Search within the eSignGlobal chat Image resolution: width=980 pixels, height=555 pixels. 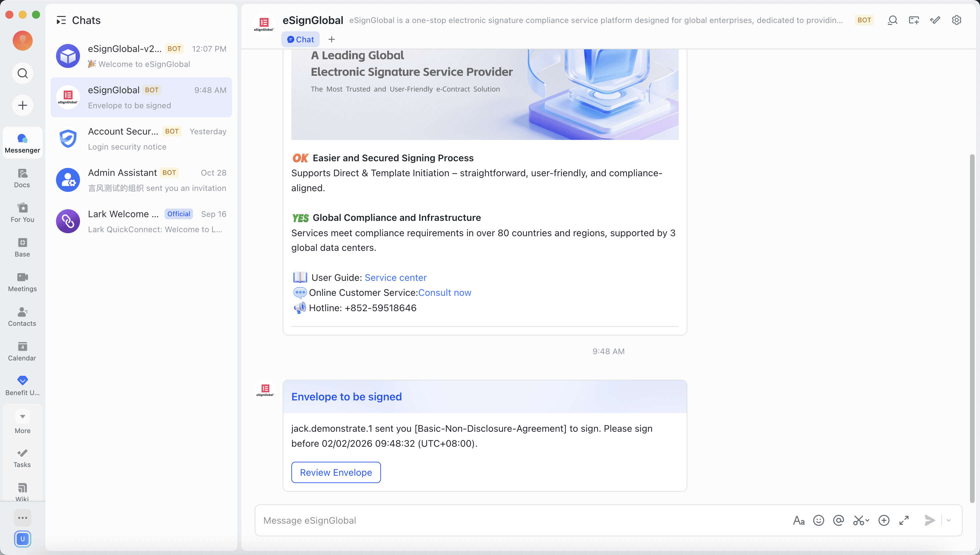(x=892, y=20)
